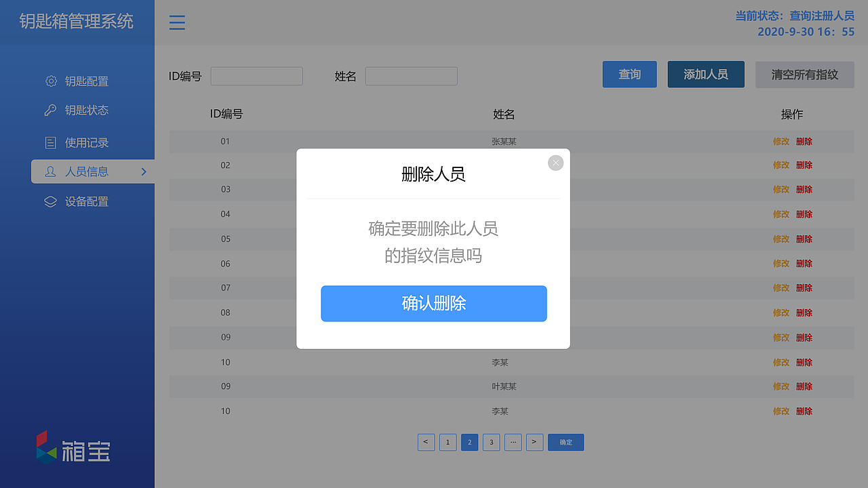Open the 设备配置 menu item
868x488 pixels.
pos(85,201)
